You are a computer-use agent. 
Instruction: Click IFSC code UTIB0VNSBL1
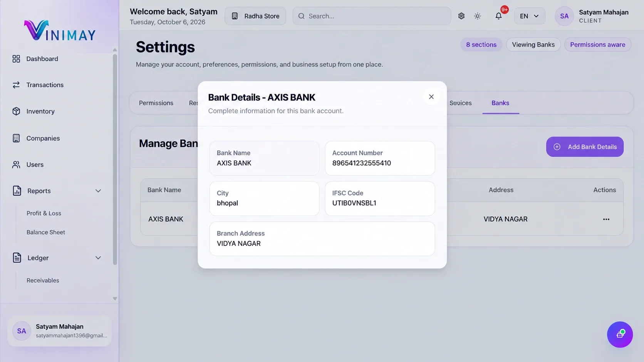(354, 203)
